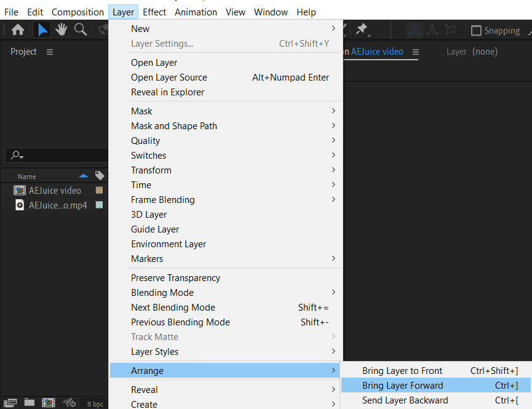Click the AEJuice mp4 footage file icon
This screenshot has height=409, width=532.
pos(20,205)
